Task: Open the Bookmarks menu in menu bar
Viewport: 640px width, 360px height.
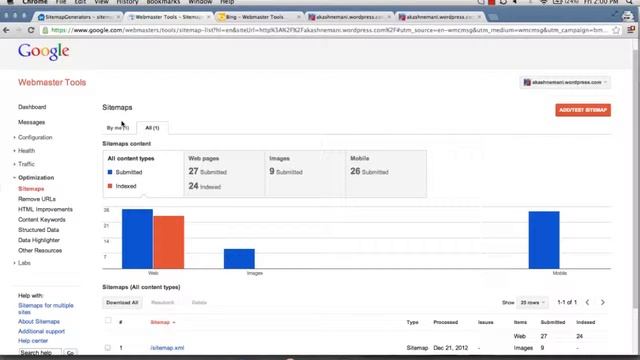Action: click(163, 2)
